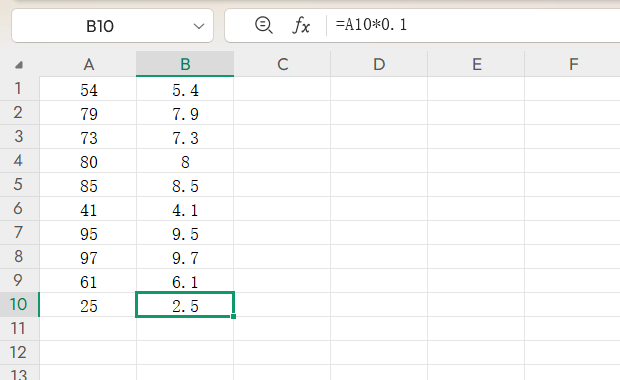The image size is (620, 380).
Task: Click cell A9 containing 61
Action: 88,281
